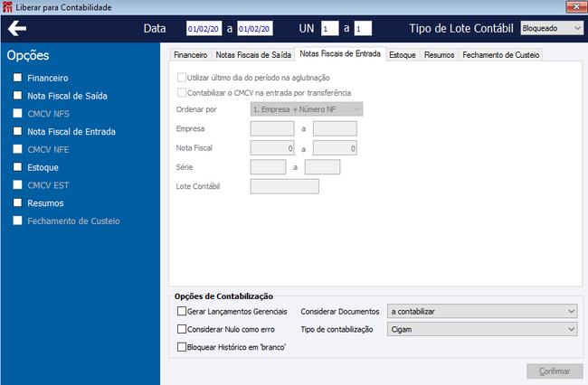Click the app logo in title bar
This screenshot has height=385, width=588.
pyautogui.click(x=7, y=7)
